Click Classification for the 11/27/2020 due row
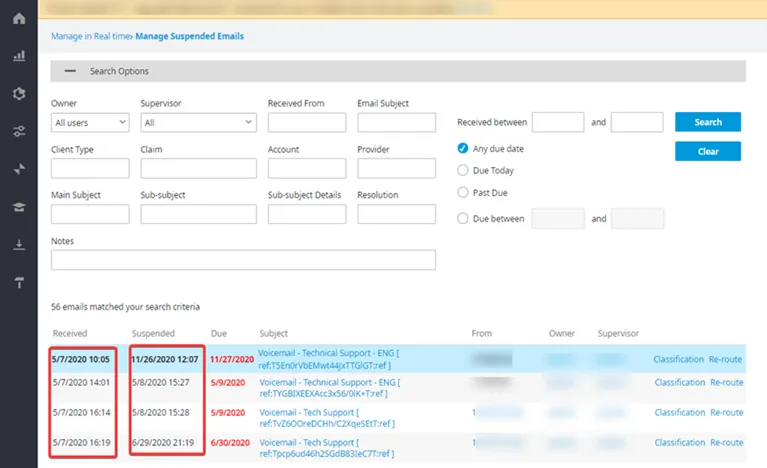 678,359
